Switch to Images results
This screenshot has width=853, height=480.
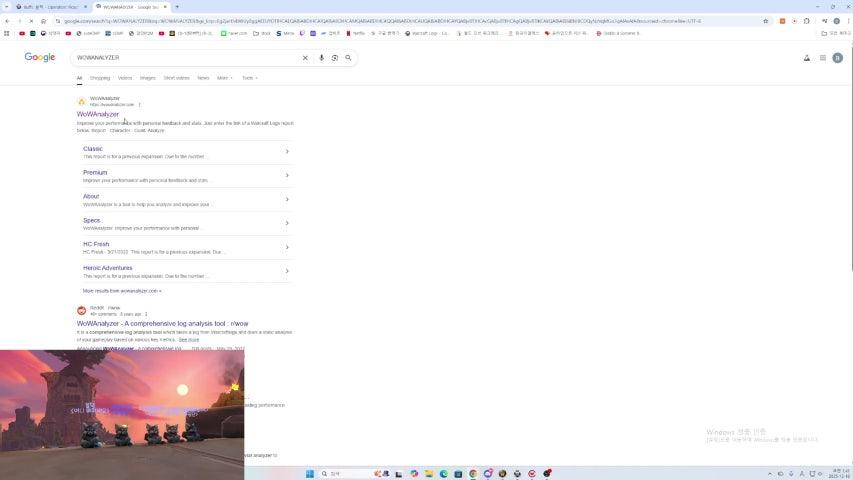[148, 78]
